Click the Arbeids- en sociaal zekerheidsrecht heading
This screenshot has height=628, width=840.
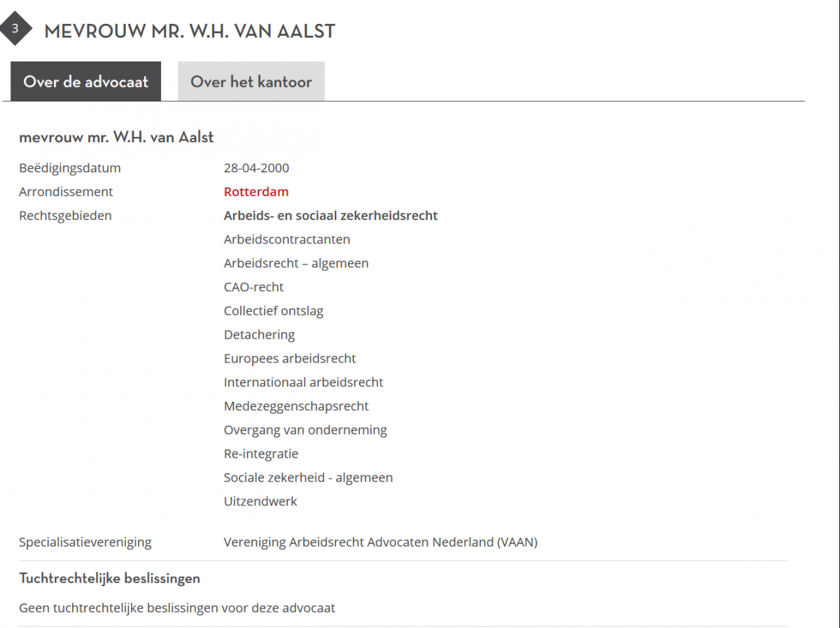click(330, 215)
